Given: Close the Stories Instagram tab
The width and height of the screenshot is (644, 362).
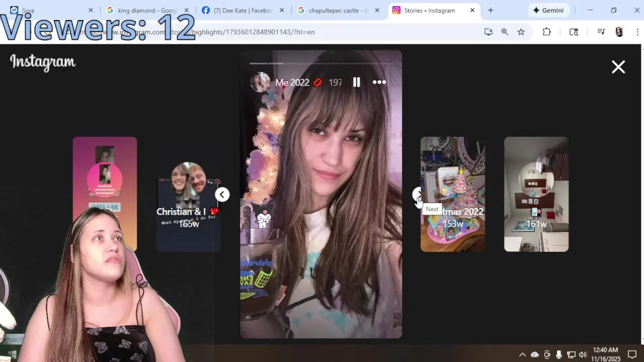Looking at the screenshot, I should 473,11.
